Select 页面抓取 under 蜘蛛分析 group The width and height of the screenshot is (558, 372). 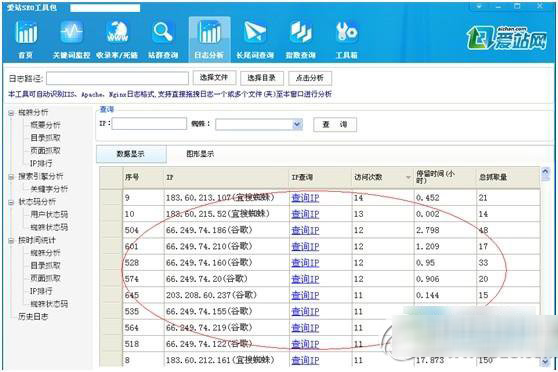point(45,151)
